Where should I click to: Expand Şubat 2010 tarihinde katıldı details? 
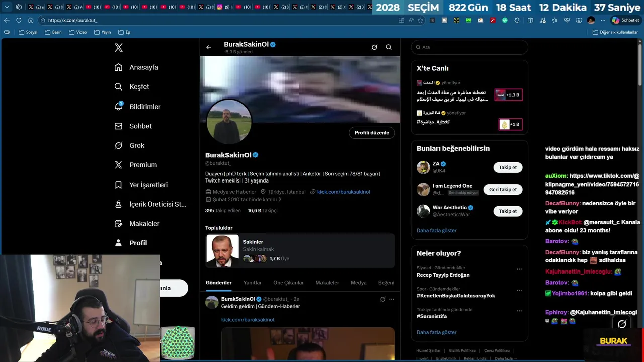[244, 200]
